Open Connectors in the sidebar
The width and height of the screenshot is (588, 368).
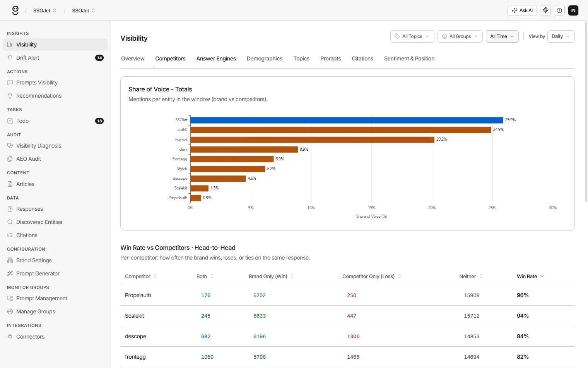coord(55,337)
